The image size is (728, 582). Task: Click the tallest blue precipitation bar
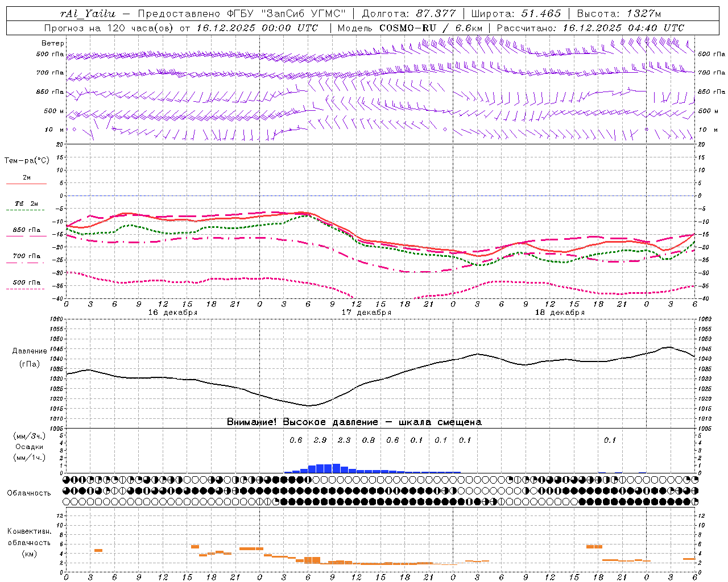click(x=336, y=468)
